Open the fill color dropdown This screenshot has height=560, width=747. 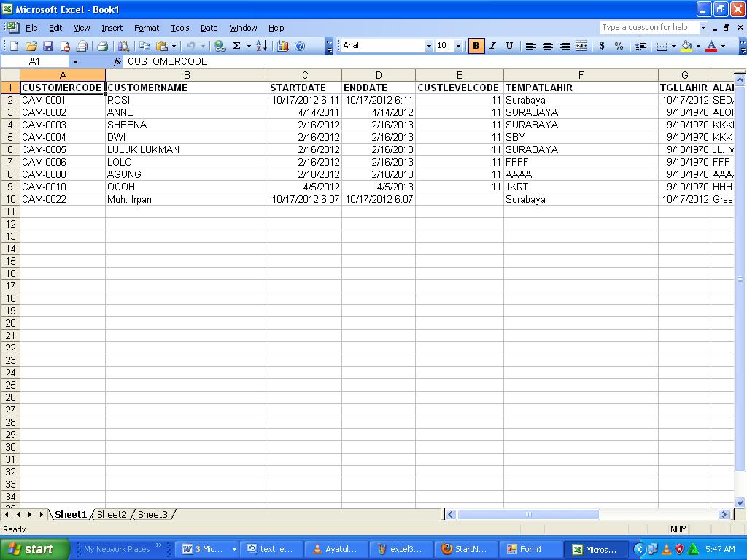[698, 45]
